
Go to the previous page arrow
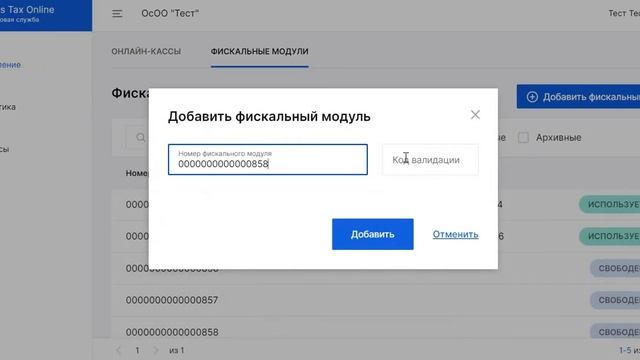(x=118, y=350)
